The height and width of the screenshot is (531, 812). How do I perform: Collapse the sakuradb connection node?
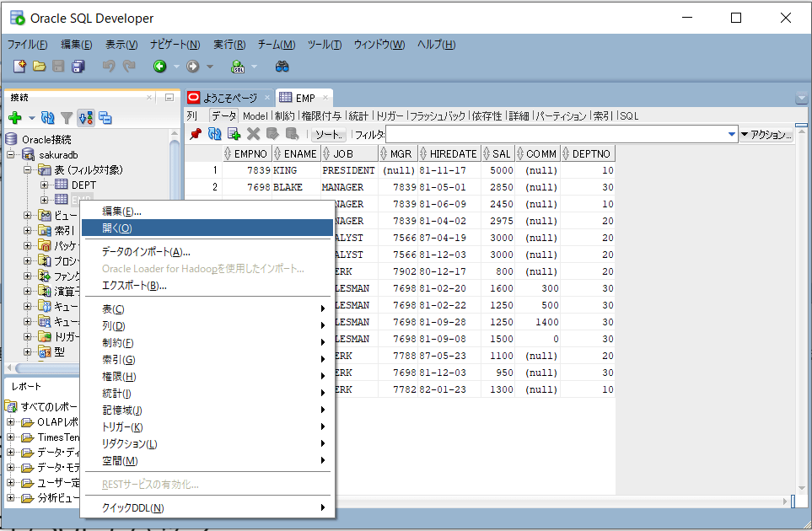click(x=10, y=155)
